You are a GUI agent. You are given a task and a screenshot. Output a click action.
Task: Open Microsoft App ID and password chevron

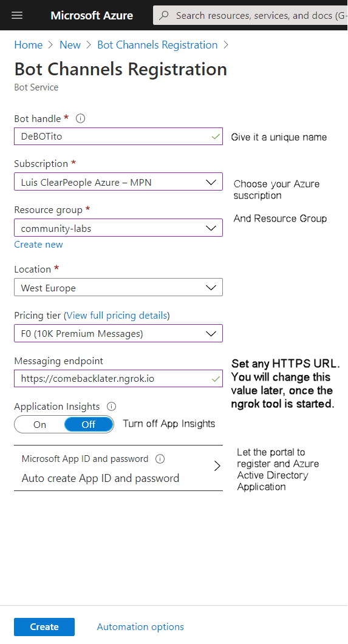pyautogui.click(x=217, y=466)
